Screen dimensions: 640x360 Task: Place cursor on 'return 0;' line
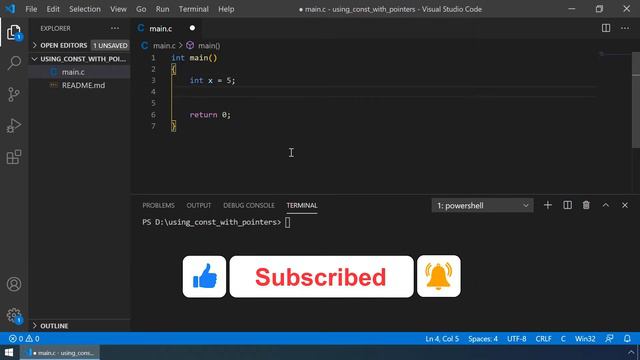(210, 115)
